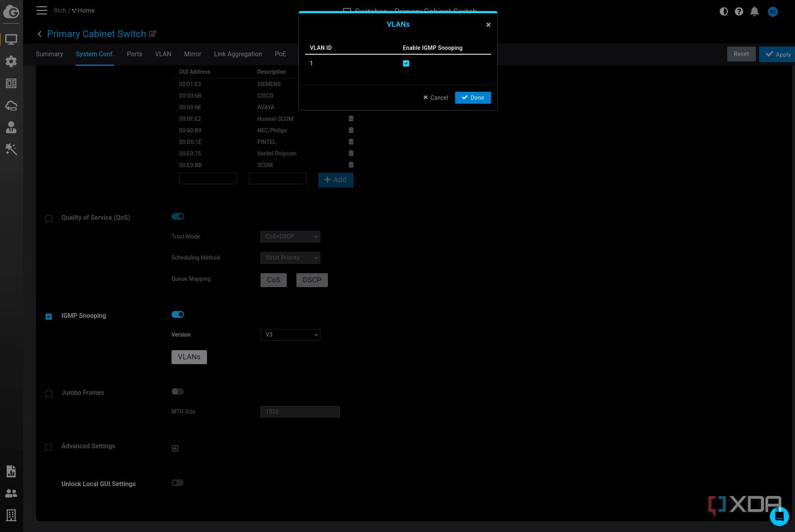Switch to the Mirror tab
Viewport: 795px width, 532px height.
coord(193,54)
